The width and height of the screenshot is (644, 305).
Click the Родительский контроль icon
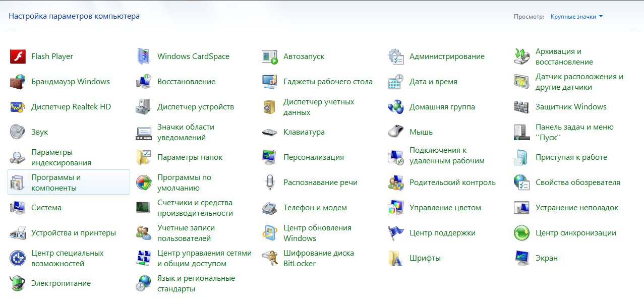pos(396,182)
